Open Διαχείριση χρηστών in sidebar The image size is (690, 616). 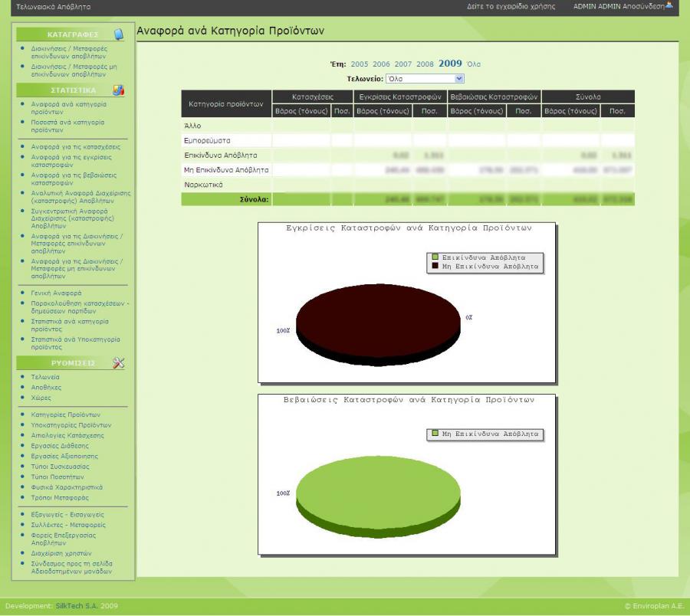[61, 553]
